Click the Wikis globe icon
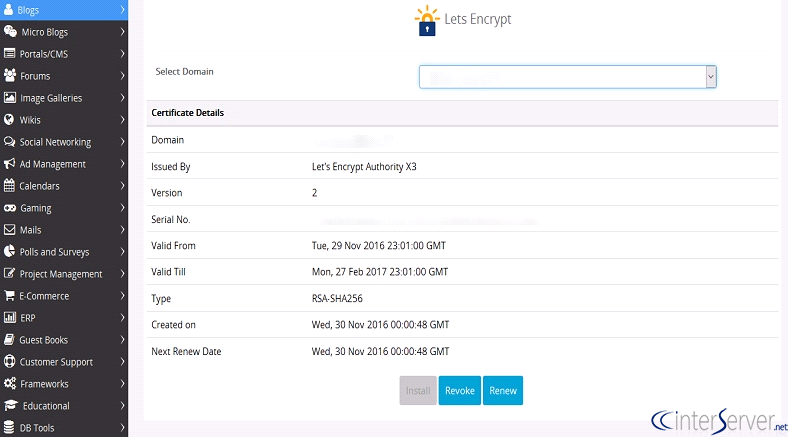Image resolution: width=788 pixels, height=437 pixels. (x=9, y=120)
